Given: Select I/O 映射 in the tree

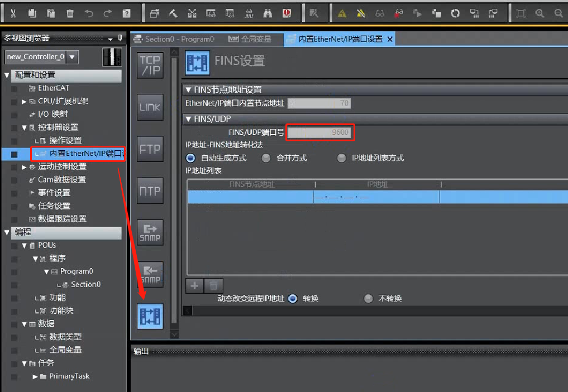Looking at the screenshot, I should point(52,114).
